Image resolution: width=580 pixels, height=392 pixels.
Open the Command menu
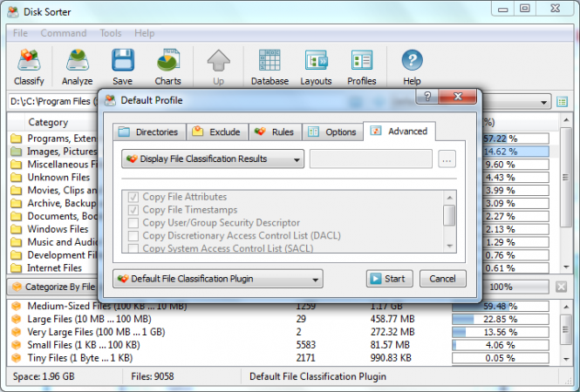coord(64,33)
